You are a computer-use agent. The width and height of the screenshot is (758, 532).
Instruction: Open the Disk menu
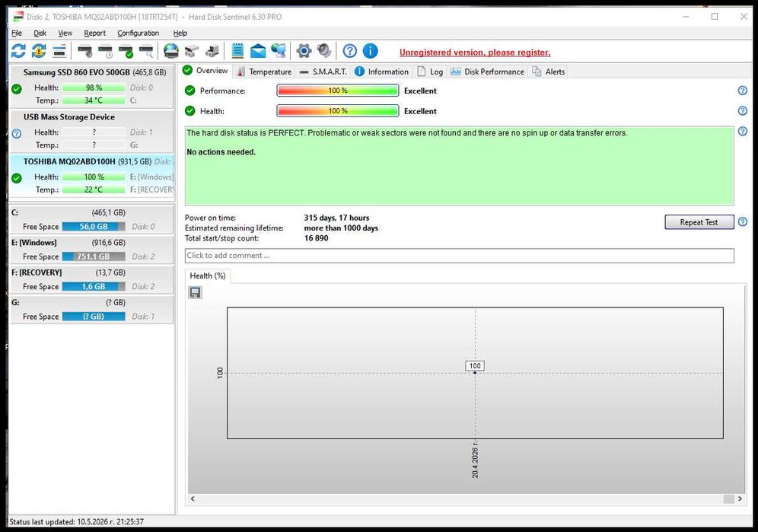(x=40, y=33)
